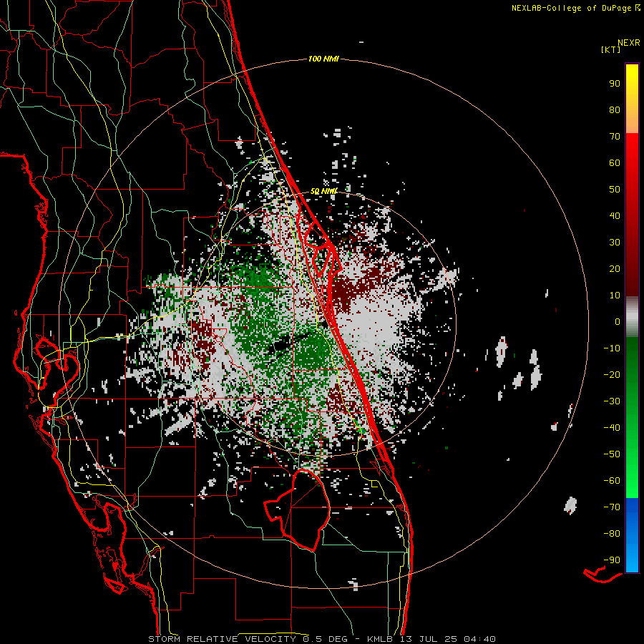
Task: Click the -90 value on velocity scale
Action: [x=612, y=560]
